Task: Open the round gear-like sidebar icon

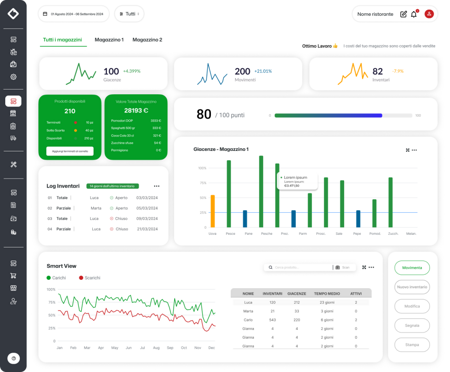Action: pyautogui.click(x=13, y=77)
